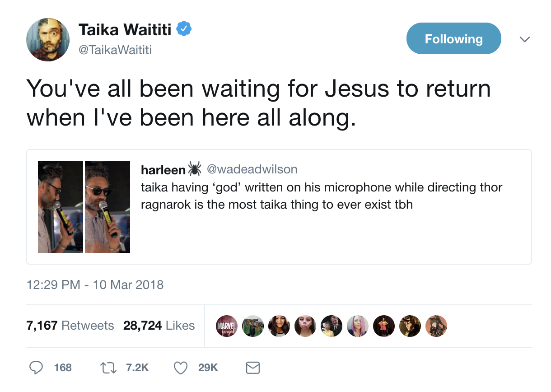Open Taika Waititi's profile avatar
This screenshot has height=392, width=551.
coord(48,40)
